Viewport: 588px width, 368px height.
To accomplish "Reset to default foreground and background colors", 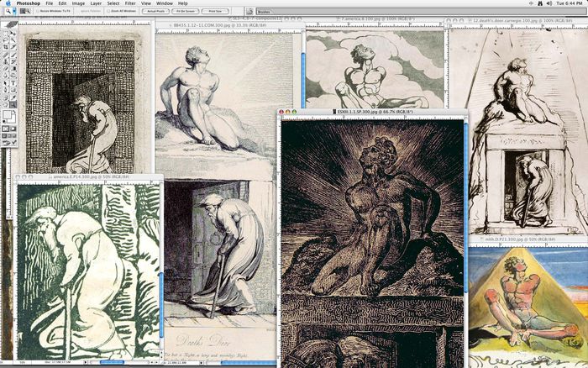I will [x=4, y=120].
